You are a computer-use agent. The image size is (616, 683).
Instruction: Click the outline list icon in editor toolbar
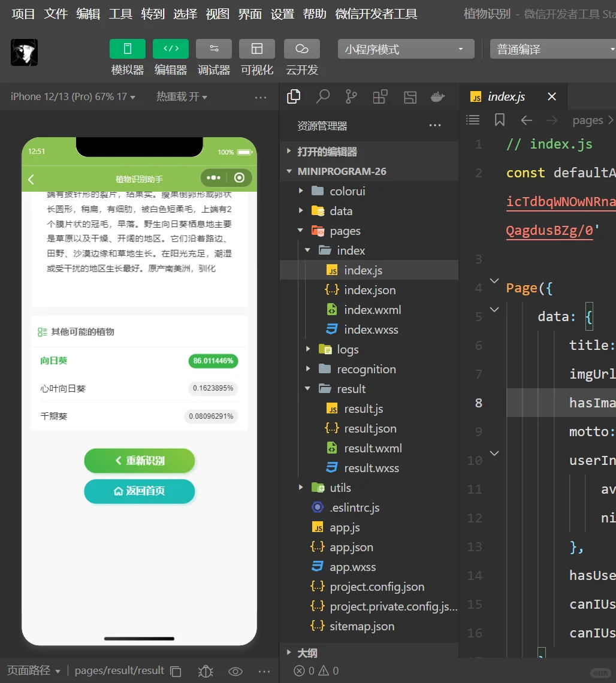(x=473, y=120)
